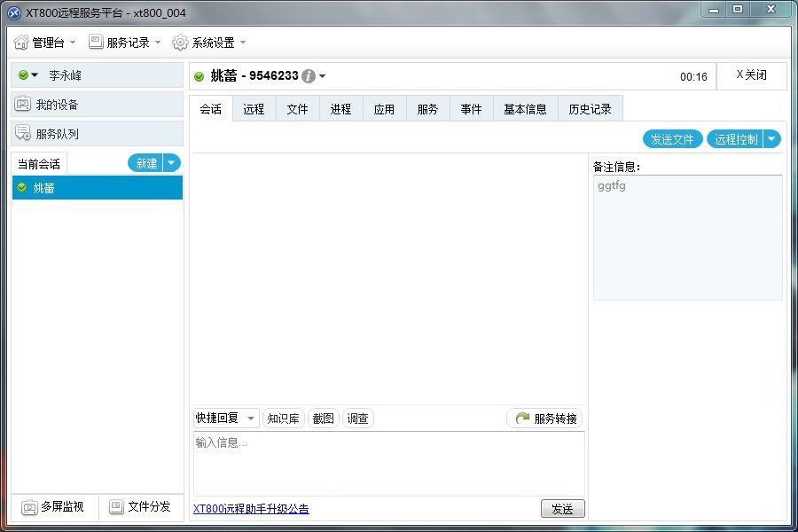Switch to the 远程 tab
Viewport: 798px width, 532px height.
point(254,109)
